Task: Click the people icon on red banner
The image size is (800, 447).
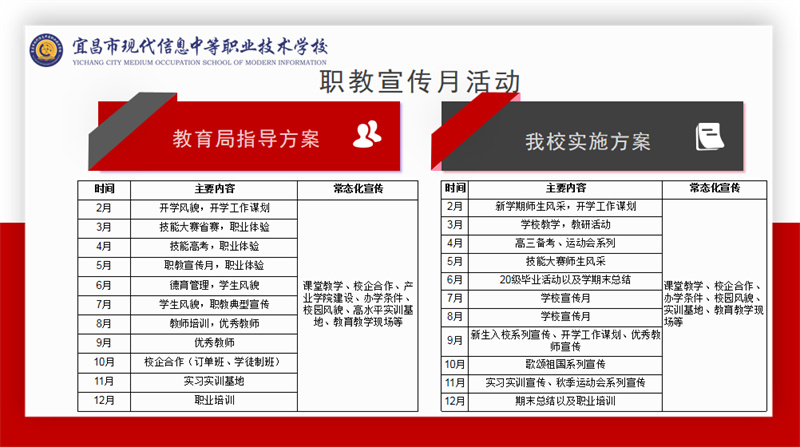Action: point(367,134)
